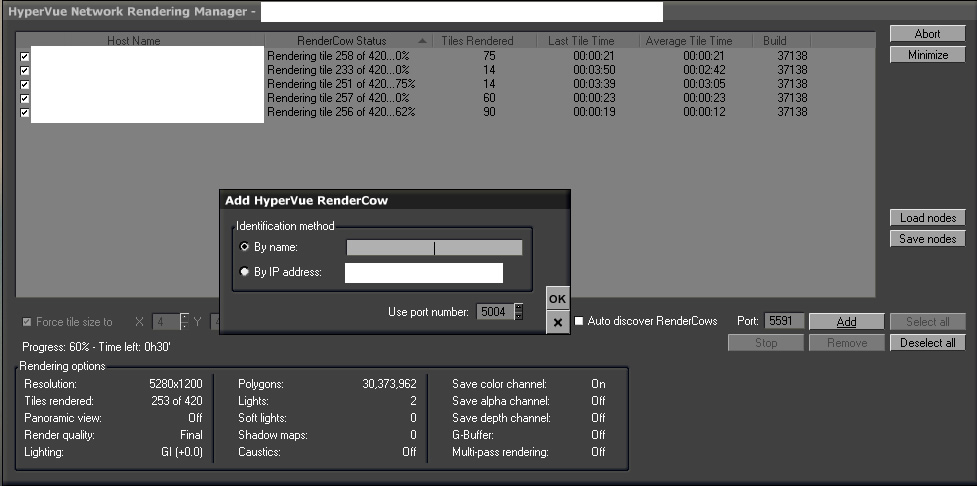Click 'Rendering tile 256 of 420...62%' status
Image resolution: width=977 pixels, height=486 pixels.
coord(341,112)
